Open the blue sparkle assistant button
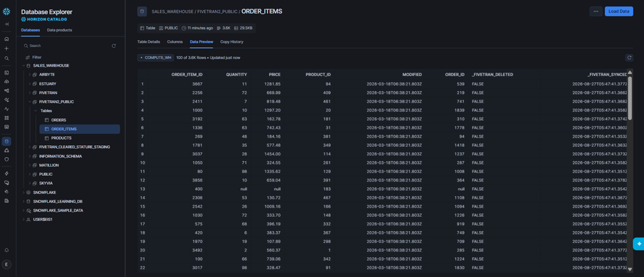The width and height of the screenshot is (644, 277). 639,243
